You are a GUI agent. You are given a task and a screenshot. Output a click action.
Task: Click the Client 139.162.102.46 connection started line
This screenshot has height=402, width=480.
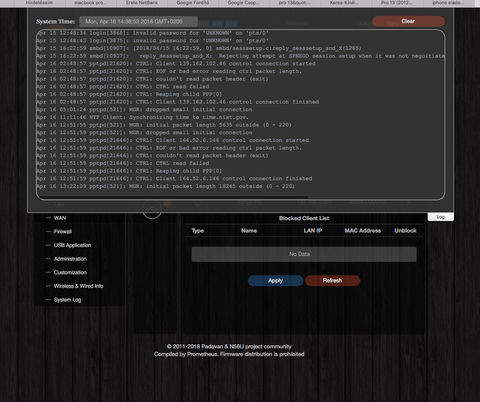[176, 64]
